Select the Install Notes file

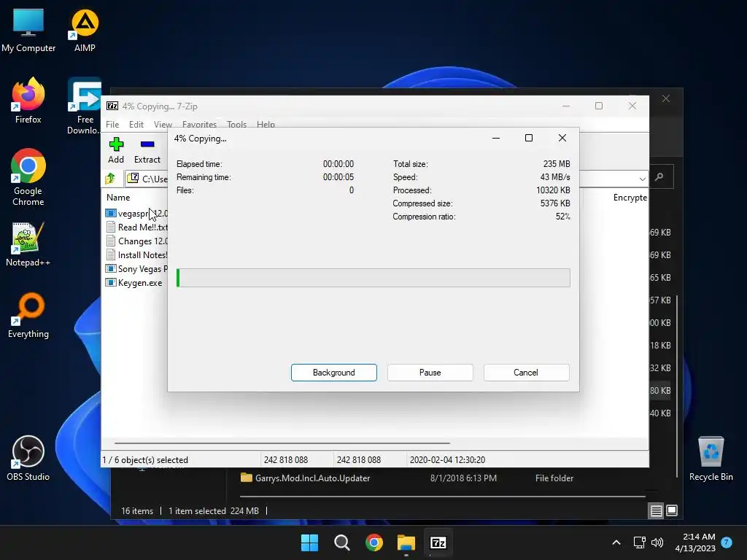pos(136,254)
